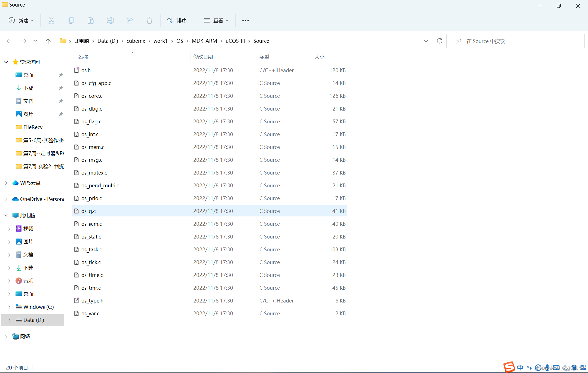Expand address bar history dropdown chevron
Image resolution: width=588 pixels, height=373 pixels.
(x=426, y=41)
